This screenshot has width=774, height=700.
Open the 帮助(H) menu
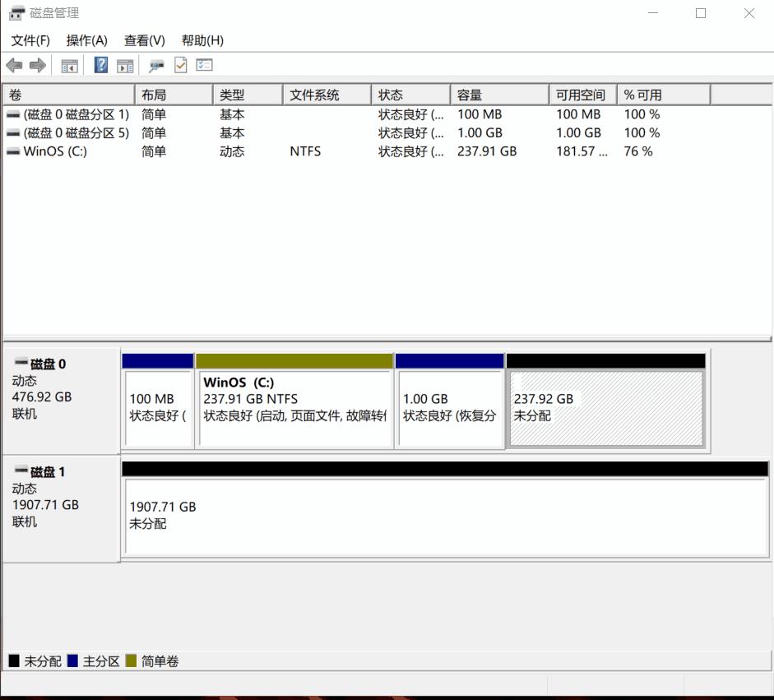coord(202,40)
